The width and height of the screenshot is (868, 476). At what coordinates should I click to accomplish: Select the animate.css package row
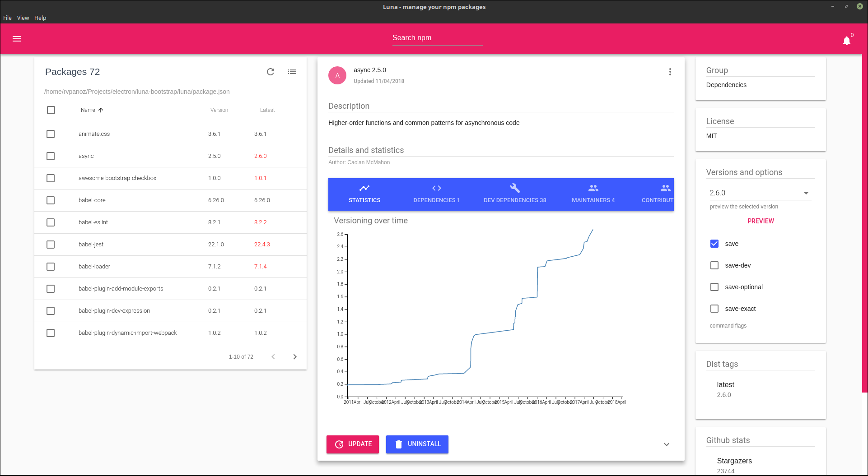(170, 134)
